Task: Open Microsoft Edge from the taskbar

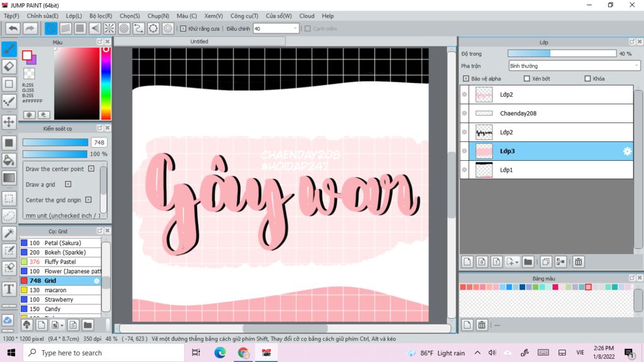Action: (219, 353)
